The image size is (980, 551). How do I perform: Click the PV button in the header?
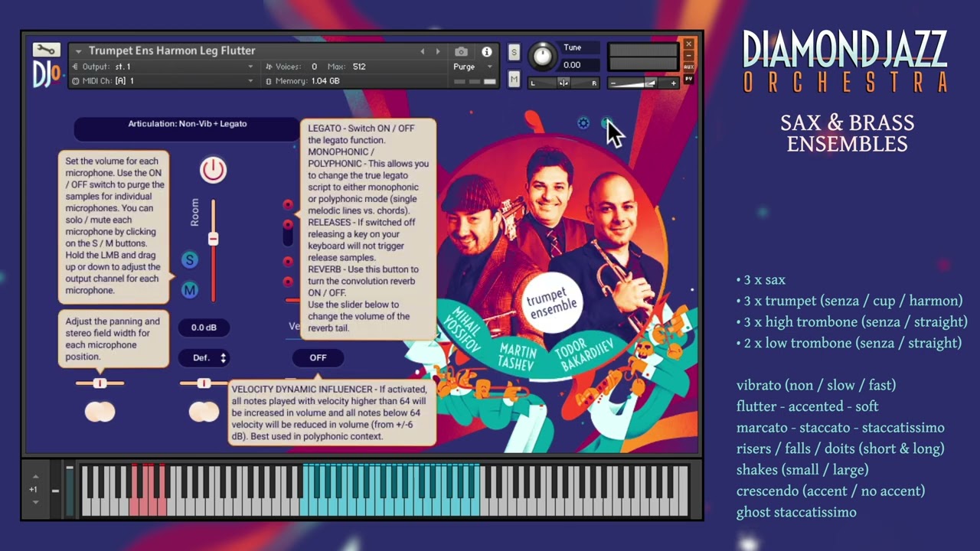(x=688, y=79)
